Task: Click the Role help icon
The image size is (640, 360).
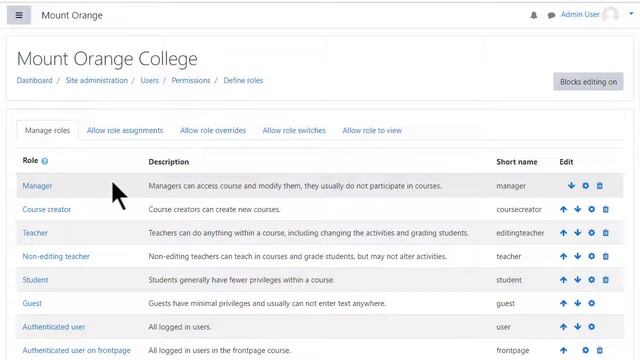Action: pyautogui.click(x=45, y=161)
